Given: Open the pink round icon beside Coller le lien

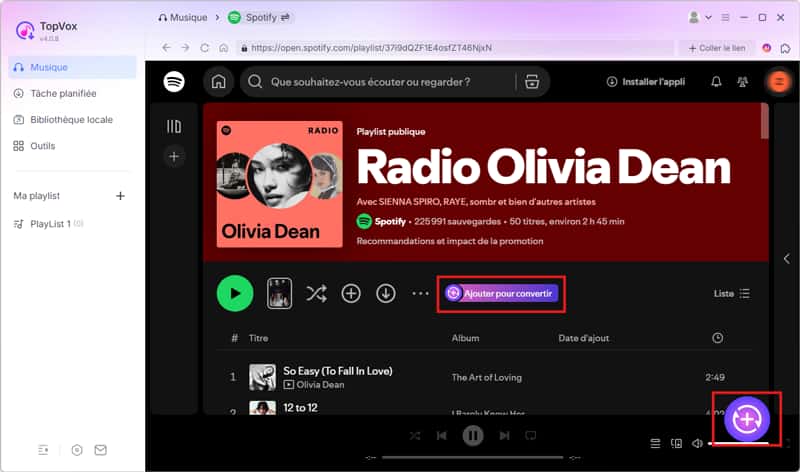Looking at the screenshot, I should (x=766, y=48).
